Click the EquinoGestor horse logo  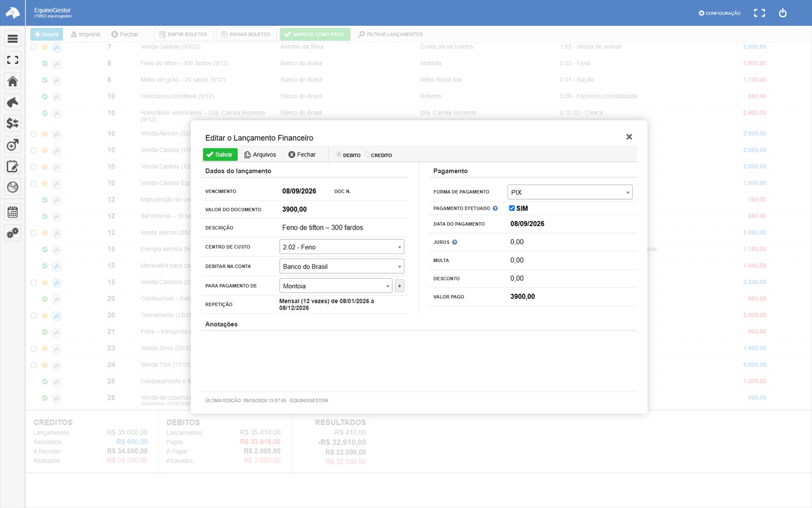point(13,13)
